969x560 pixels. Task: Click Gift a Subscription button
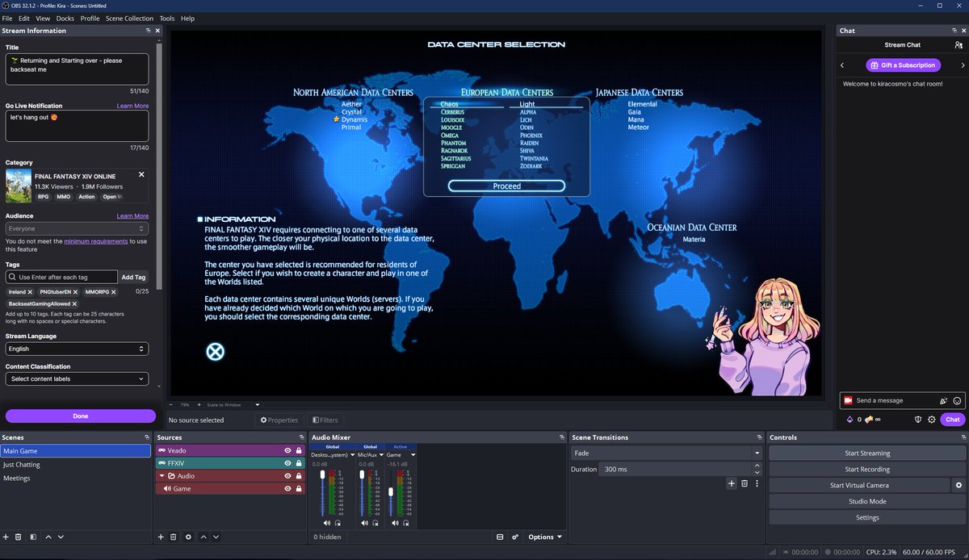[902, 65]
